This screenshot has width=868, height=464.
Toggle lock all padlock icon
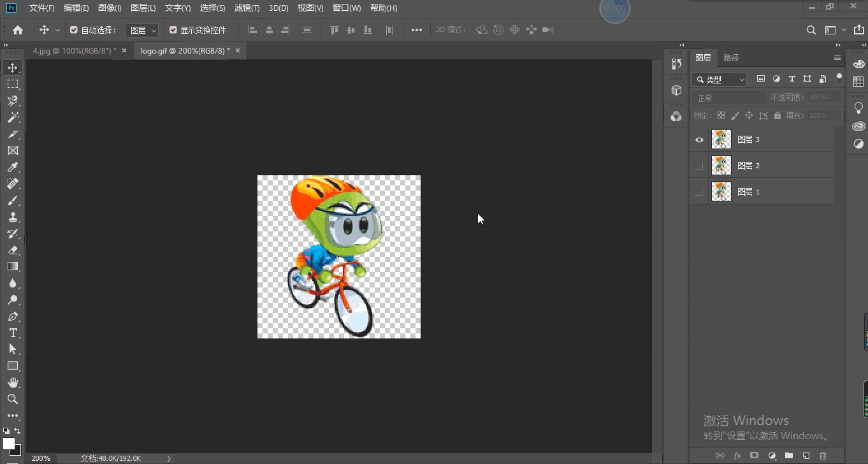tap(778, 115)
